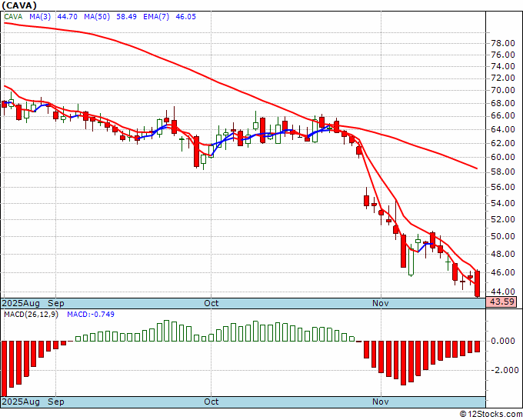Click the 76.00 price axis label
Screen dimensions: 523x420
coord(503,55)
